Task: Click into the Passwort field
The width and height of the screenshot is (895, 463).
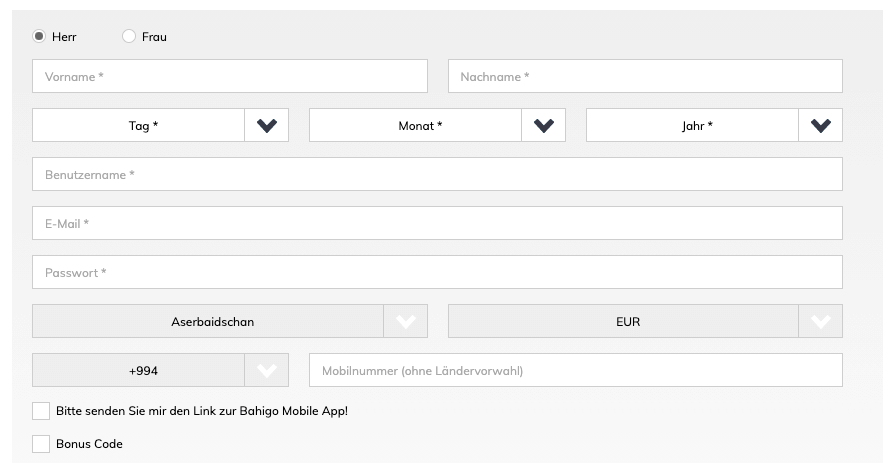Action: 437,272
